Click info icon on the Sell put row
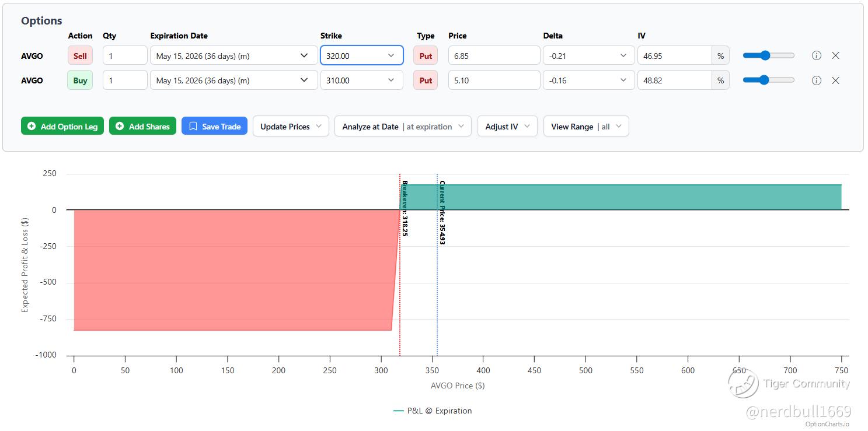The height and width of the screenshot is (431, 868). point(817,56)
